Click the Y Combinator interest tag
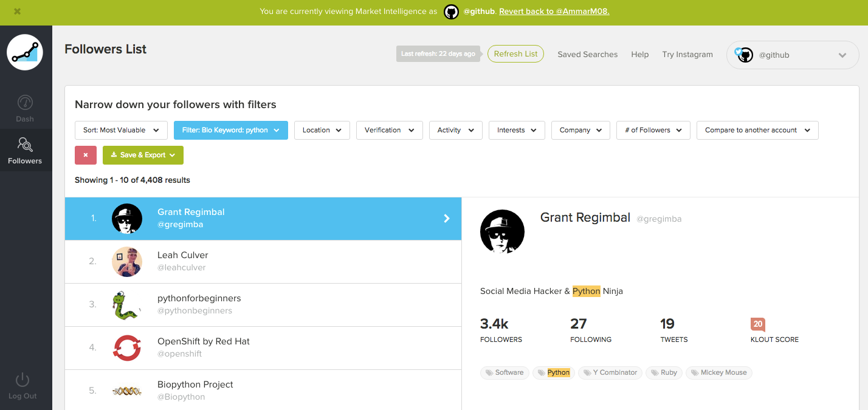Viewport: 868px width, 410px height. (x=610, y=372)
